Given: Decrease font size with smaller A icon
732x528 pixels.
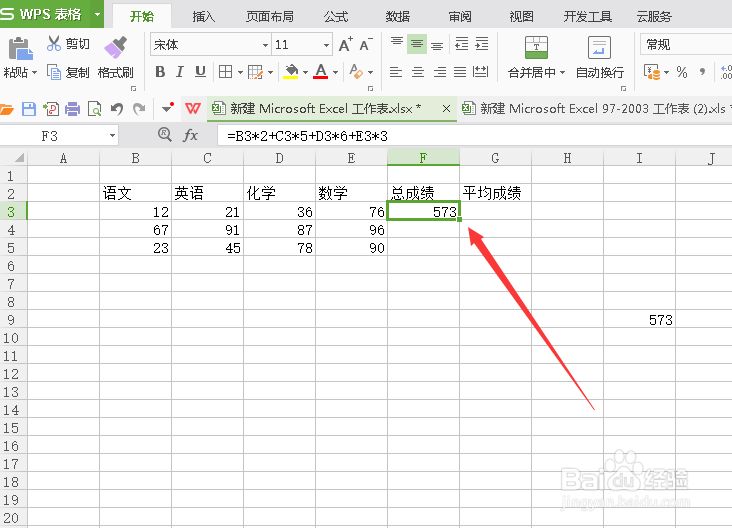Looking at the screenshot, I should [x=366, y=45].
